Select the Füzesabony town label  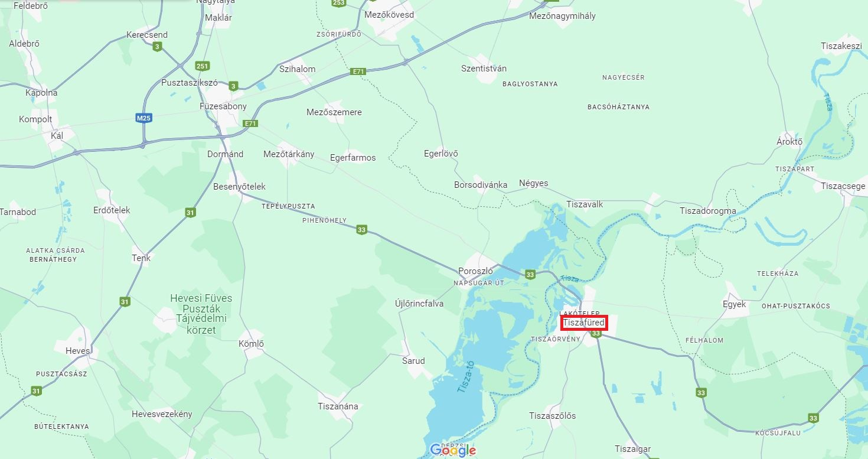(x=223, y=106)
